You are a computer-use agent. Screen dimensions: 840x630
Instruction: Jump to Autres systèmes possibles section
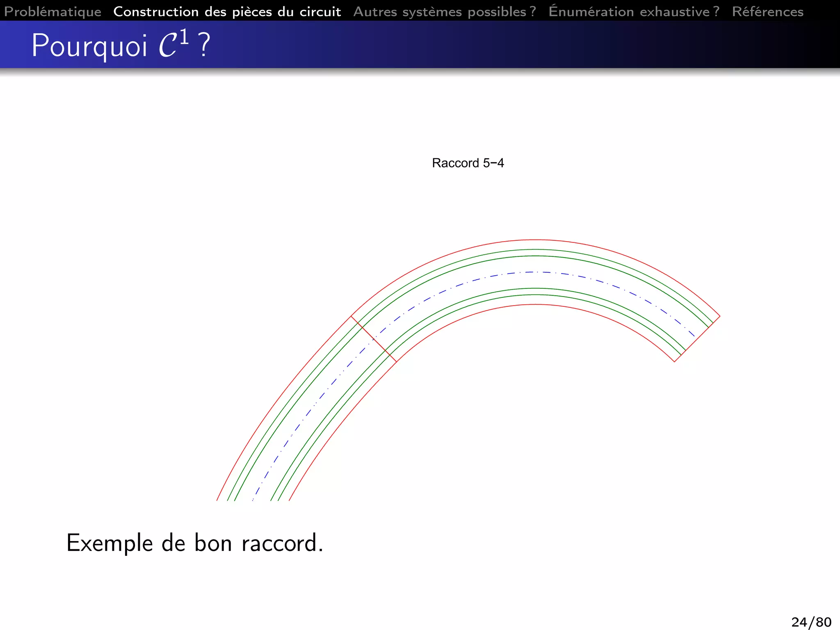click(x=445, y=11)
